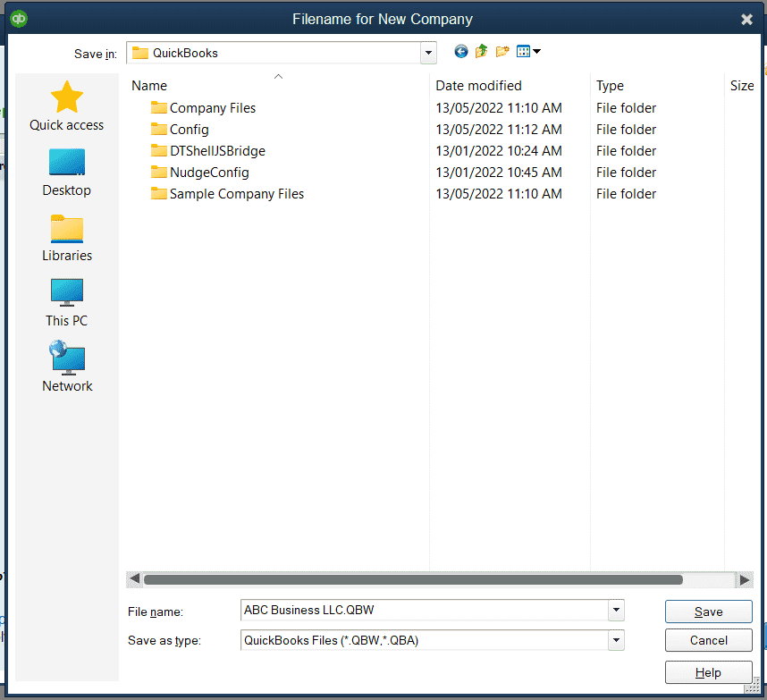767x700 pixels.
Task: Select the 'NudgeConfig' folder name
Action: pyautogui.click(x=209, y=173)
